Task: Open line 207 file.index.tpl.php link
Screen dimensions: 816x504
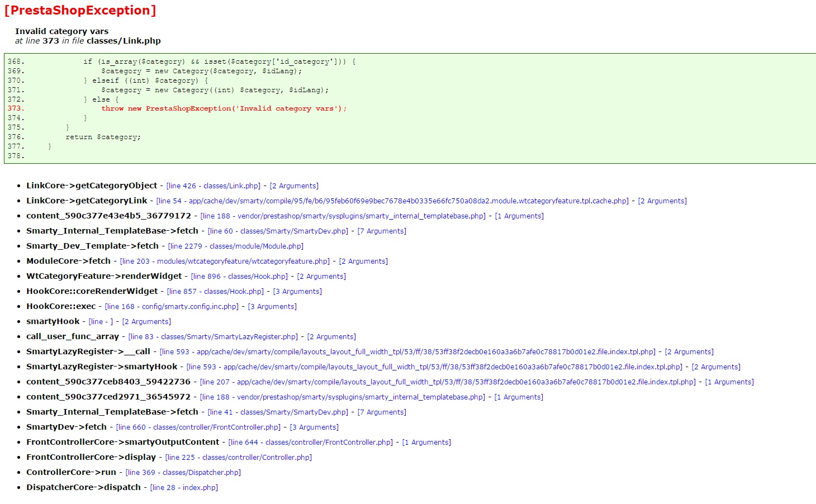Action: tap(448, 382)
